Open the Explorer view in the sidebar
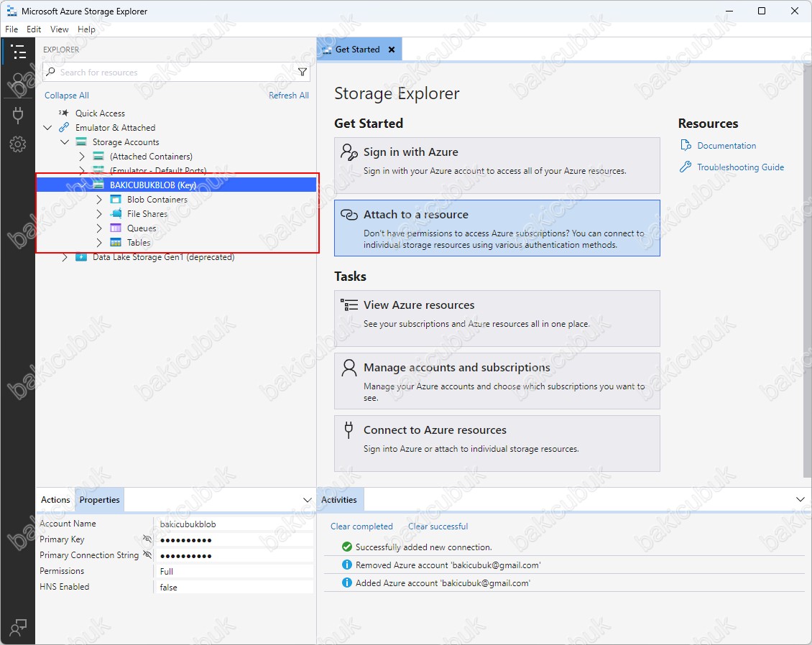812x645 pixels. point(18,52)
